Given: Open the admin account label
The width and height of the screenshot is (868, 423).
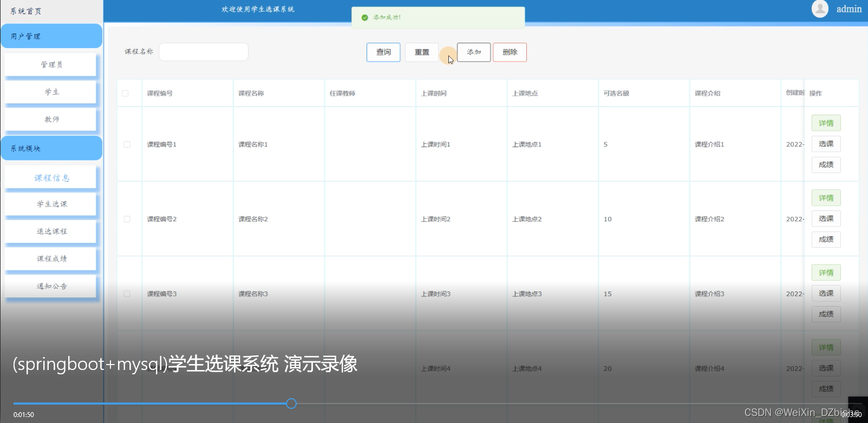Looking at the screenshot, I should click(x=849, y=9).
